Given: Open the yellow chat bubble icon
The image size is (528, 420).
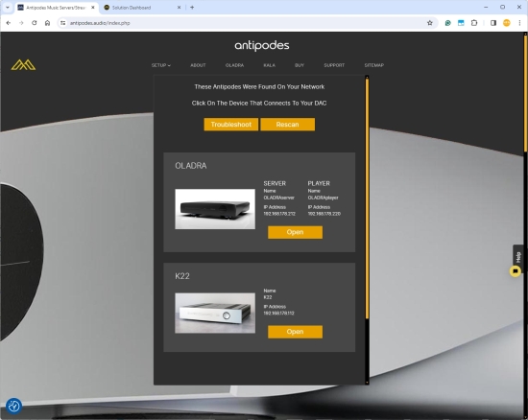Looking at the screenshot, I should (x=515, y=271).
